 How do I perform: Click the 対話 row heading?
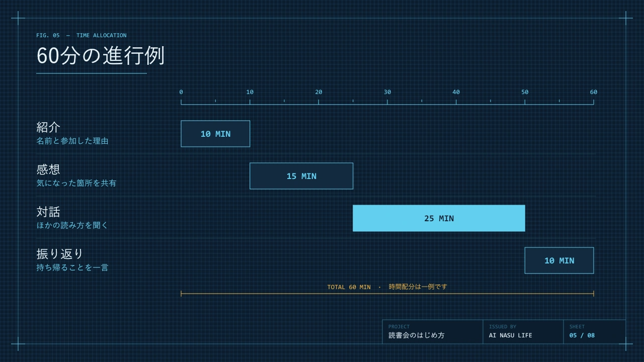tap(48, 212)
